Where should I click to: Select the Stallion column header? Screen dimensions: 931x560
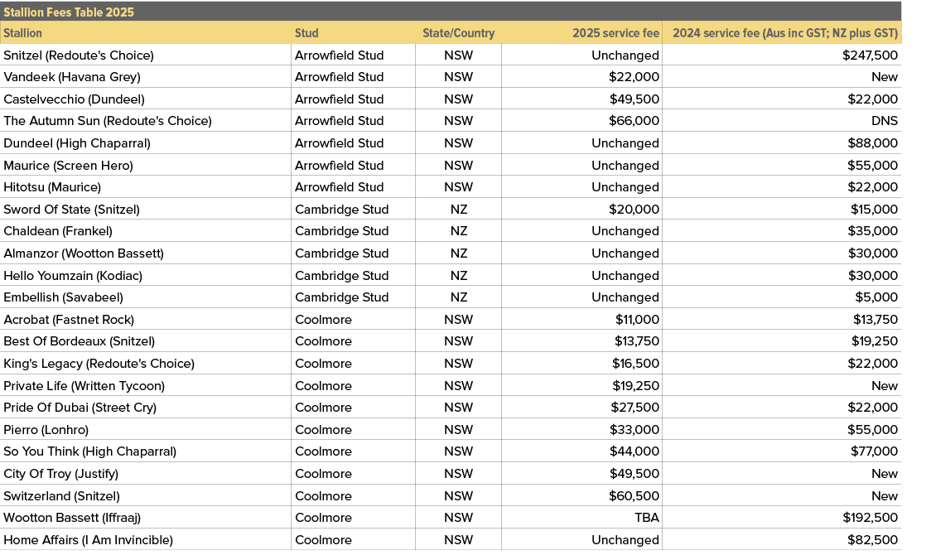click(x=23, y=33)
